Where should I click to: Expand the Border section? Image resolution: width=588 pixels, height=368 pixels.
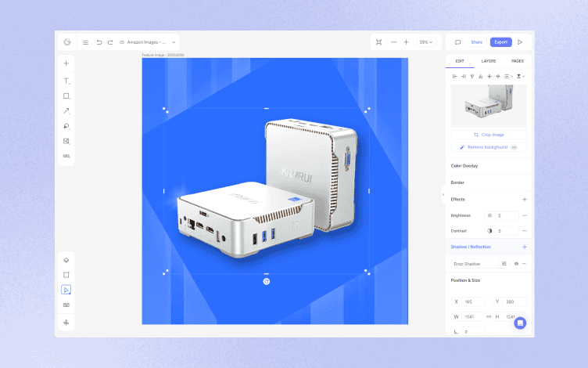click(488, 182)
